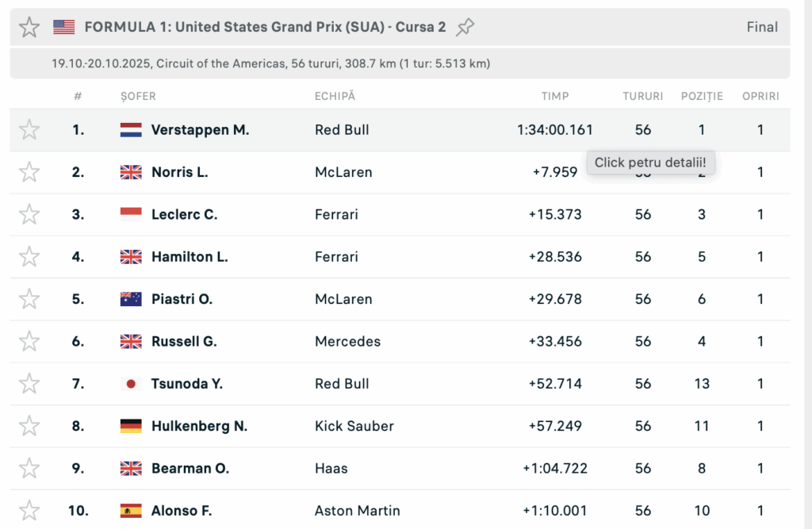Favorite Verstappen M. with star
The height and width of the screenshot is (529, 812).
(29, 129)
